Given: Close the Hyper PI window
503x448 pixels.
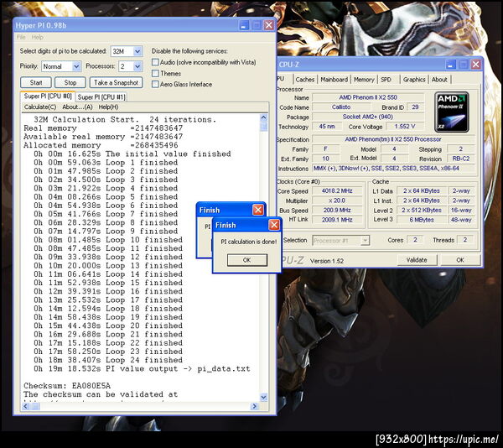Looking at the screenshot, I should coord(269,25).
